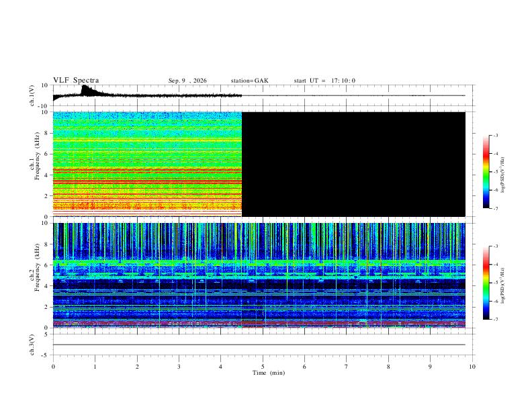
Task: Click the ch.3(V) amplitude axis label
Action: [32, 345]
